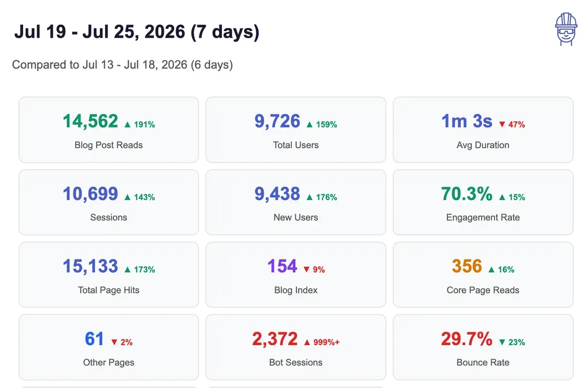Select the "Blog Post Reads" label

coord(109,145)
